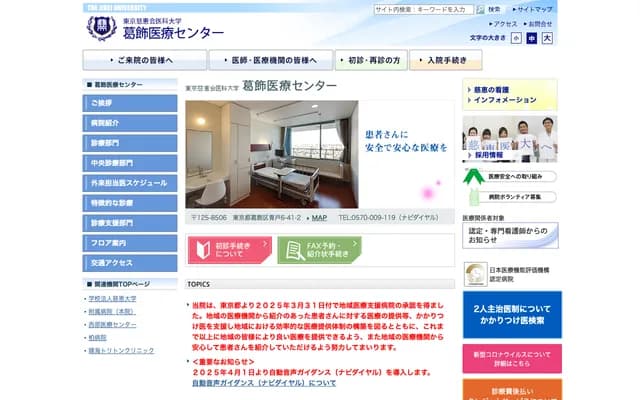
Task: Select フロア案内 in the side menu
Action: point(130,243)
